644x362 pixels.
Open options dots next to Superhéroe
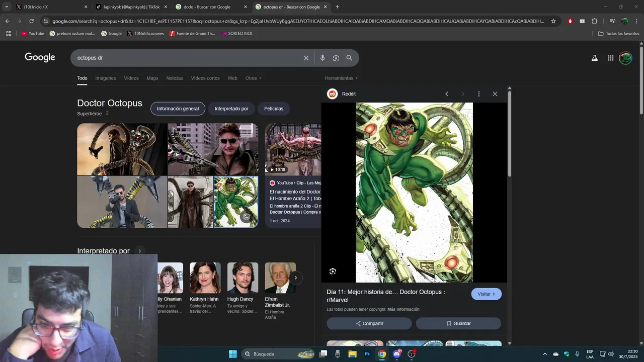click(x=107, y=114)
